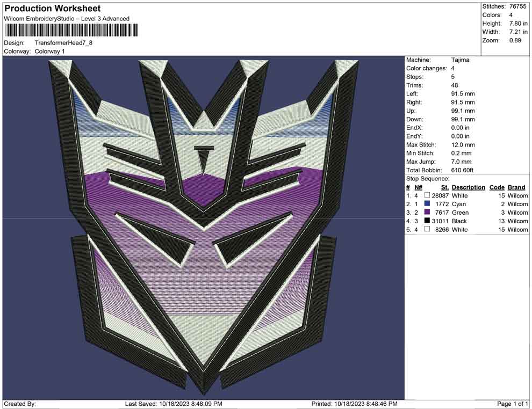Click 'Printed: 10/18/2023 8:48:46 PM'
The height and width of the screenshot is (409, 532).
[x=354, y=404]
